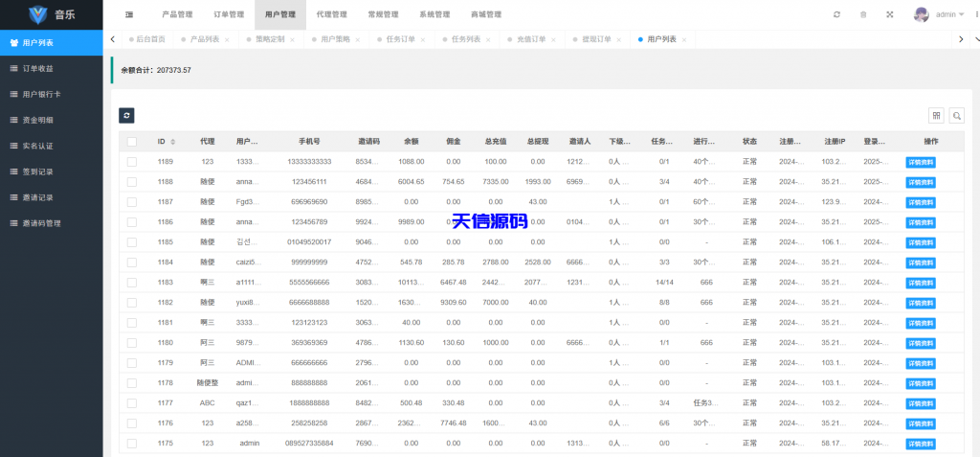
Task: Switch to the 充值订单 tab
Action: (531, 39)
